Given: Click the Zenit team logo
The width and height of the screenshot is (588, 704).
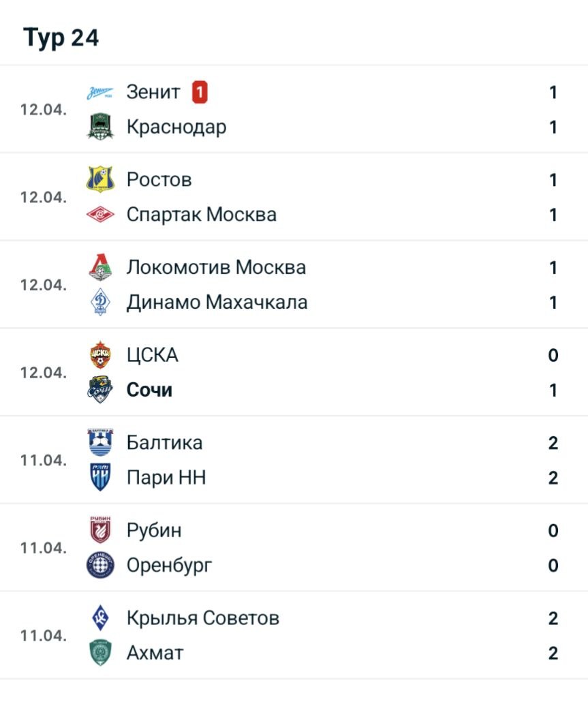Looking at the screenshot, I should (100, 92).
